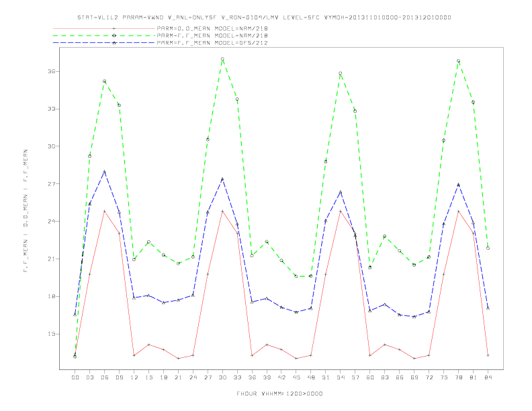This screenshot has height=411, width=532.
Task: Click blue GFS triangle marker at hour 84
Action: [488, 308]
